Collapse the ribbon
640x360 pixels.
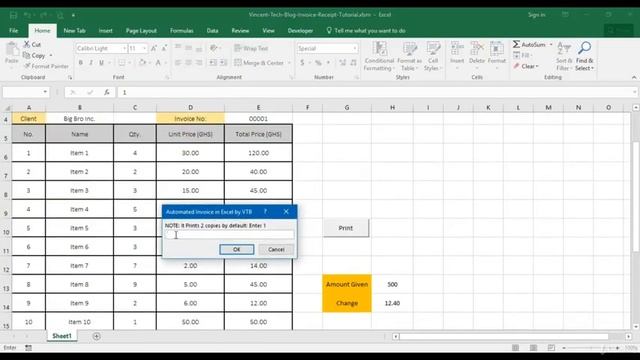[634, 77]
